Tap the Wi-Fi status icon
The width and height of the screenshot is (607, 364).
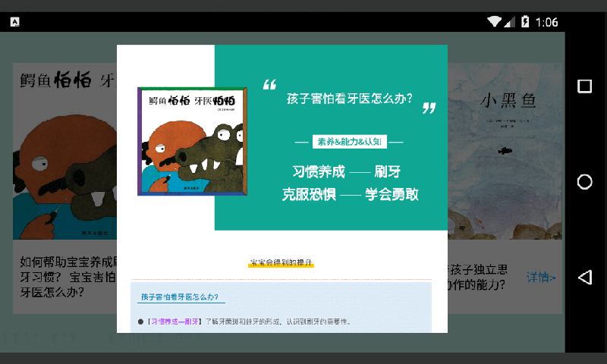click(495, 22)
